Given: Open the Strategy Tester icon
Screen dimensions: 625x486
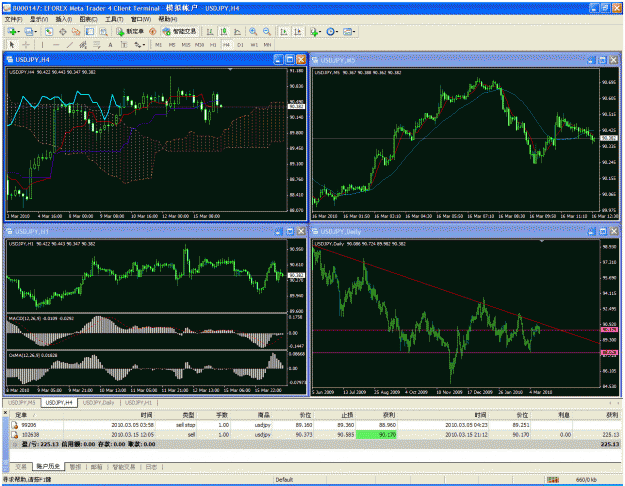Looking at the screenshot, I should pos(103,31).
